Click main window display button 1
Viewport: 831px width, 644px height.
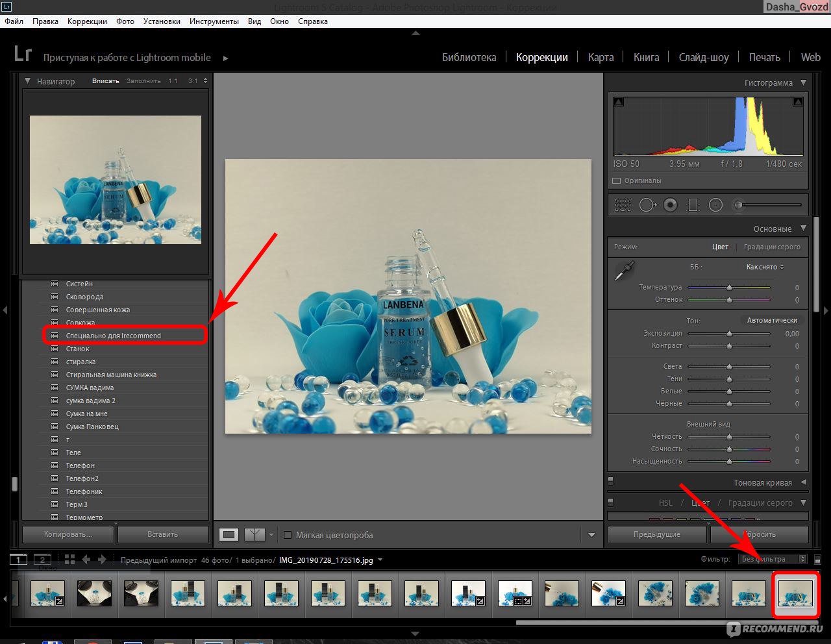18,560
